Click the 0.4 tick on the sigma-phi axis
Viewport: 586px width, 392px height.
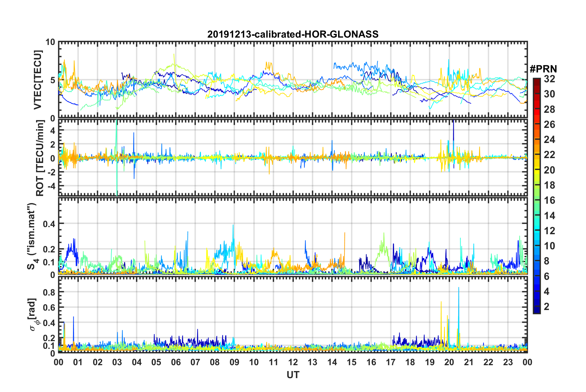[x=49, y=323]
